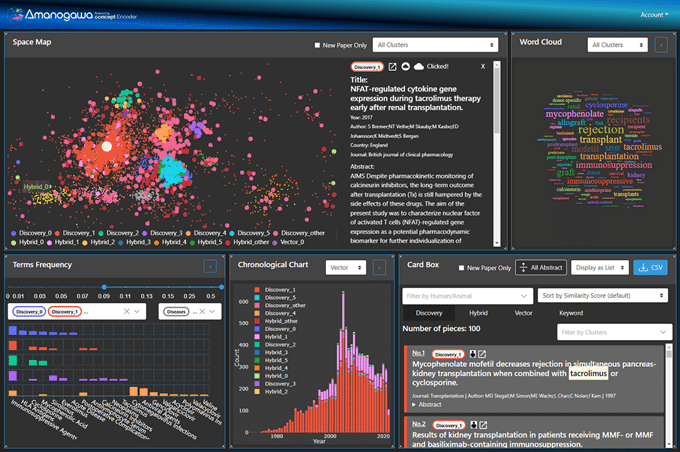Screen dimensions: 680x452
Task: Open the Vector dropdown in Chronological Chart
Action: pos(346,268)
